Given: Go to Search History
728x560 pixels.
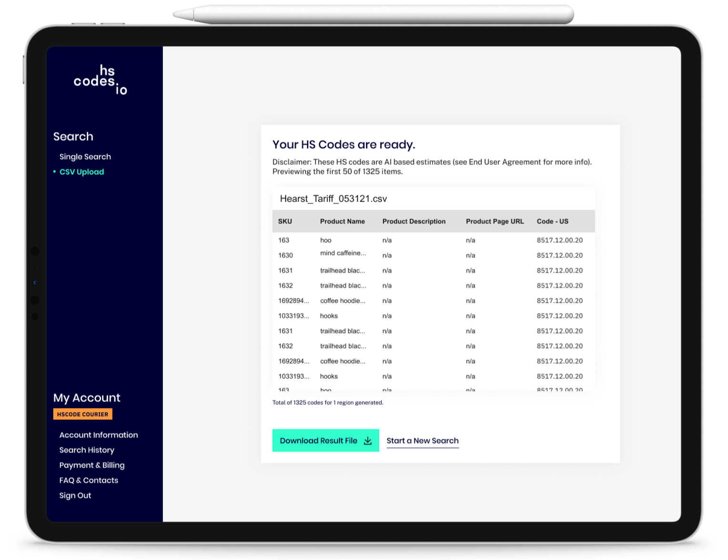Looking at the screenshot, I should point(87,450).
